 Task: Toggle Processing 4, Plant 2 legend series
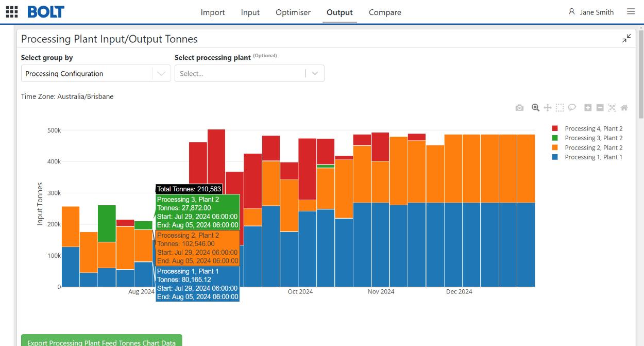point(587,128)
